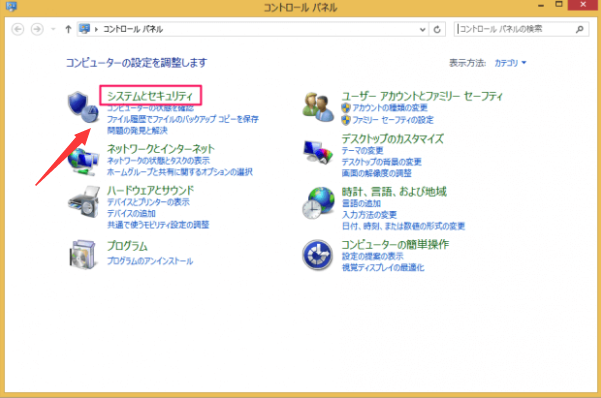Maximize the Control Panel window
Screen dimensions: 601x398
(x=559, y=5)
